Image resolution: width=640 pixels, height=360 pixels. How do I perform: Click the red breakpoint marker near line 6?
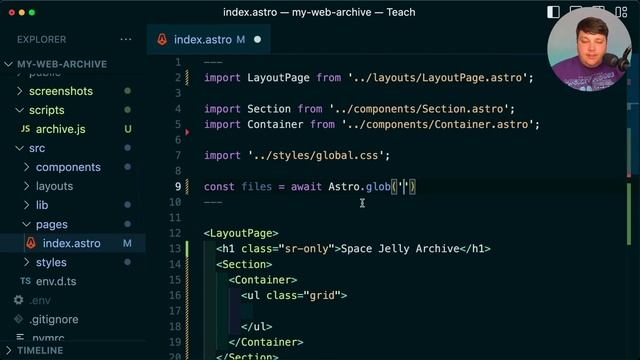pos(187,132)
